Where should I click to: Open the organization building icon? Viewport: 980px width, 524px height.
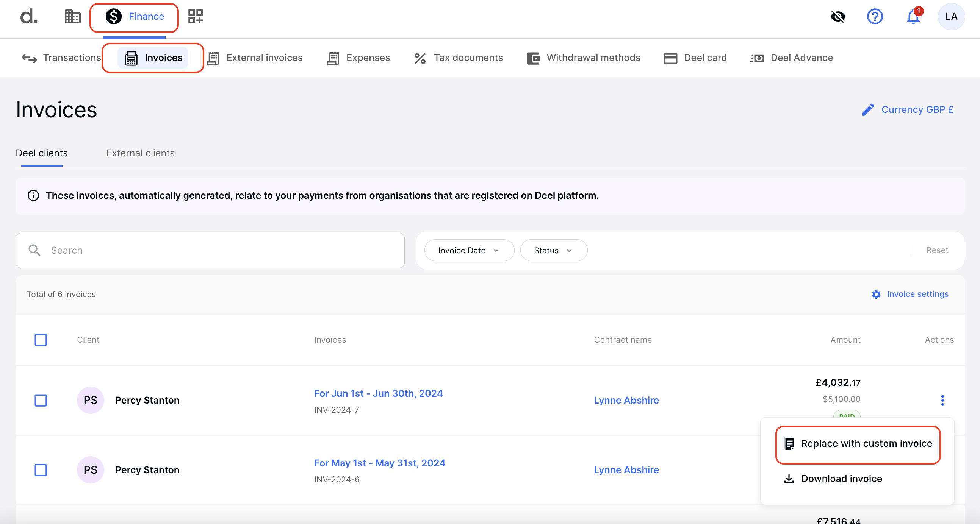click(x=72, y=17)
